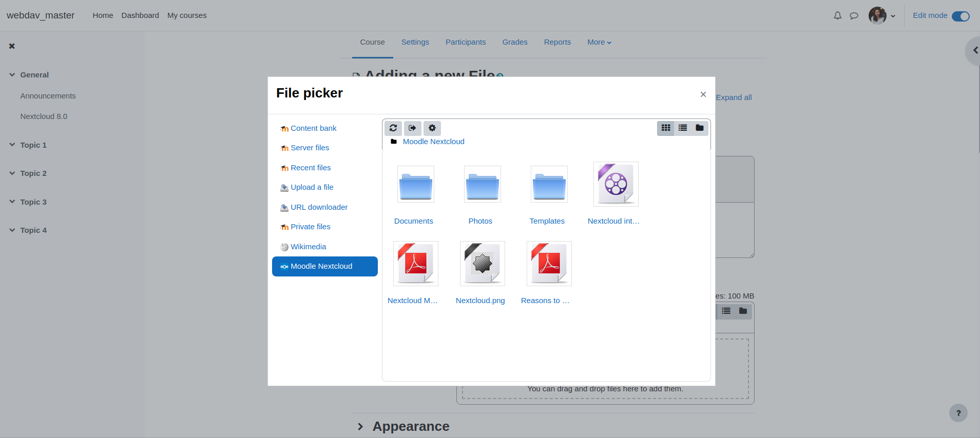Open Nextcloud 8.0 in course index

[44, 116]
